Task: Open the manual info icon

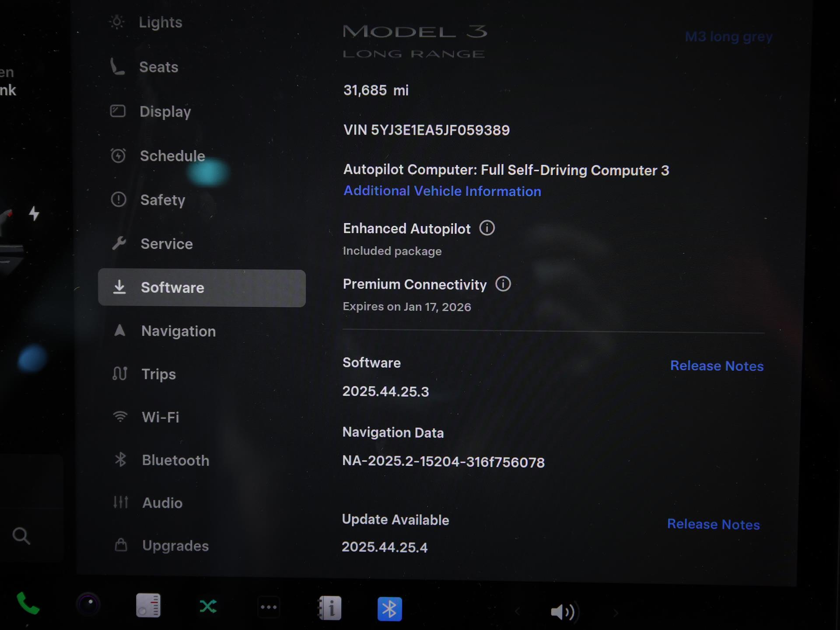Action: tap(329, 608)
